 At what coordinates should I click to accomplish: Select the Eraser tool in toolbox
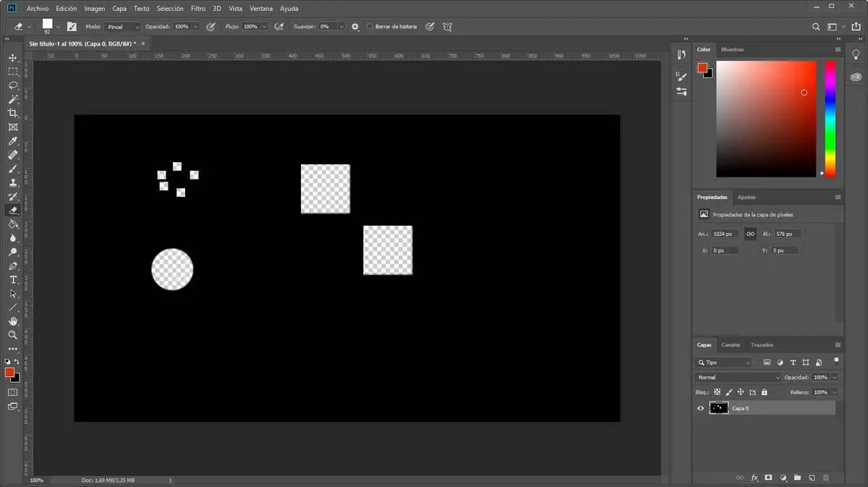[x=12, y=211]
